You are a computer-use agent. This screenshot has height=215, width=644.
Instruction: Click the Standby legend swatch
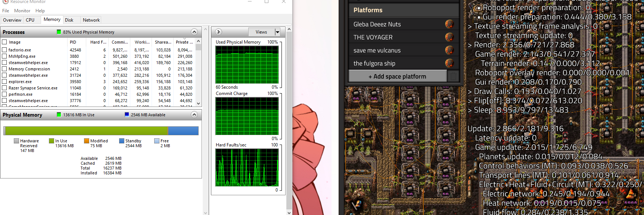point(122,141)
